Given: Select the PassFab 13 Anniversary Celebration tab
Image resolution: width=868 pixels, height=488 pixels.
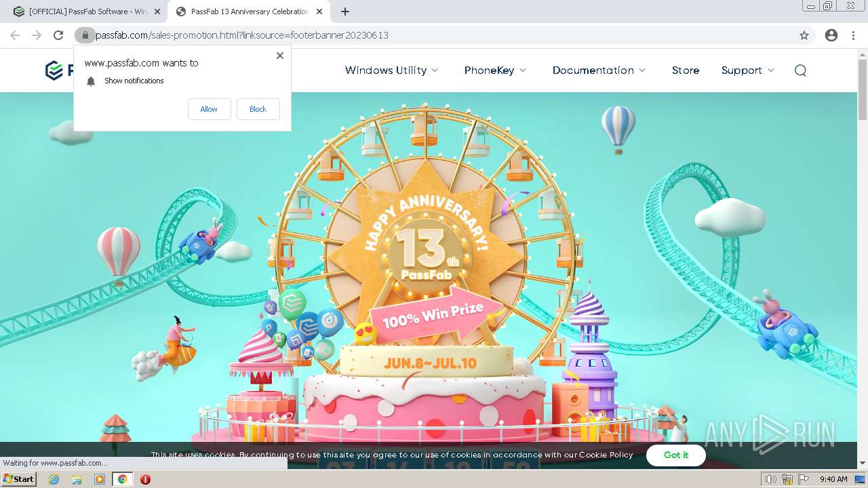Looking at the screenshot, I should click(250, 12).
